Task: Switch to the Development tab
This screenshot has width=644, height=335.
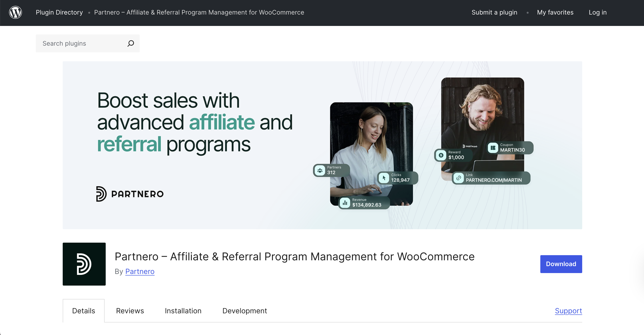Action: [245, 311]
